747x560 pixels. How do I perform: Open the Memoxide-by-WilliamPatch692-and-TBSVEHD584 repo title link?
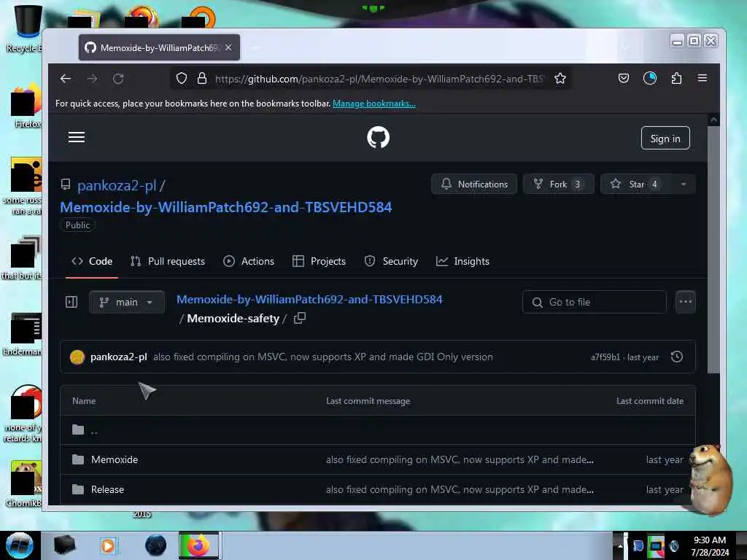226,207
